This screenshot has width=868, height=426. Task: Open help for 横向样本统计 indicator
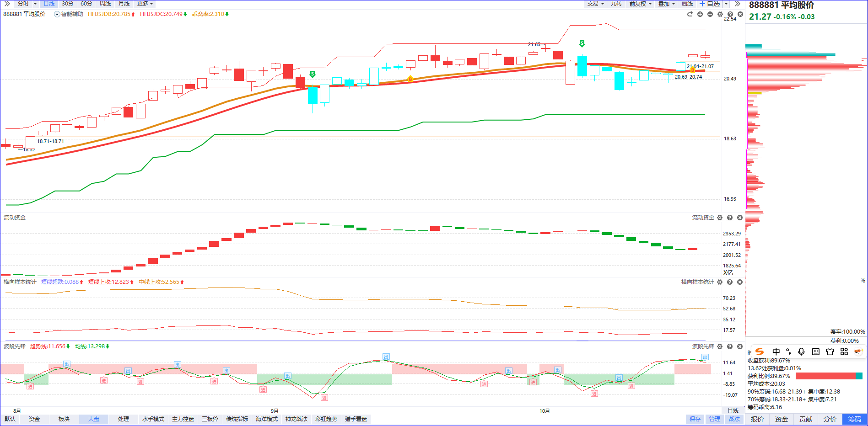[x=730, y=282]
